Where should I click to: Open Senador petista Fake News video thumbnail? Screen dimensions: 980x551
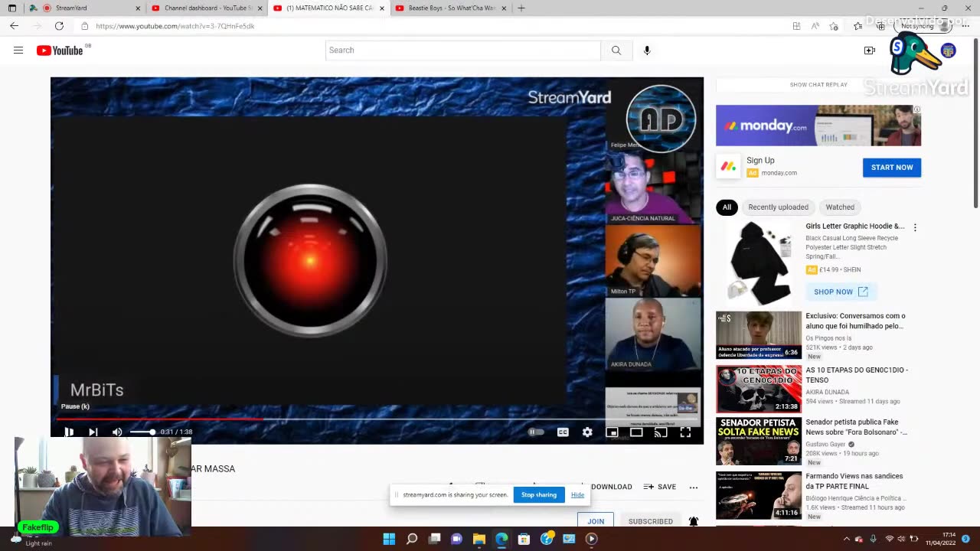click(x=759, y=442)
